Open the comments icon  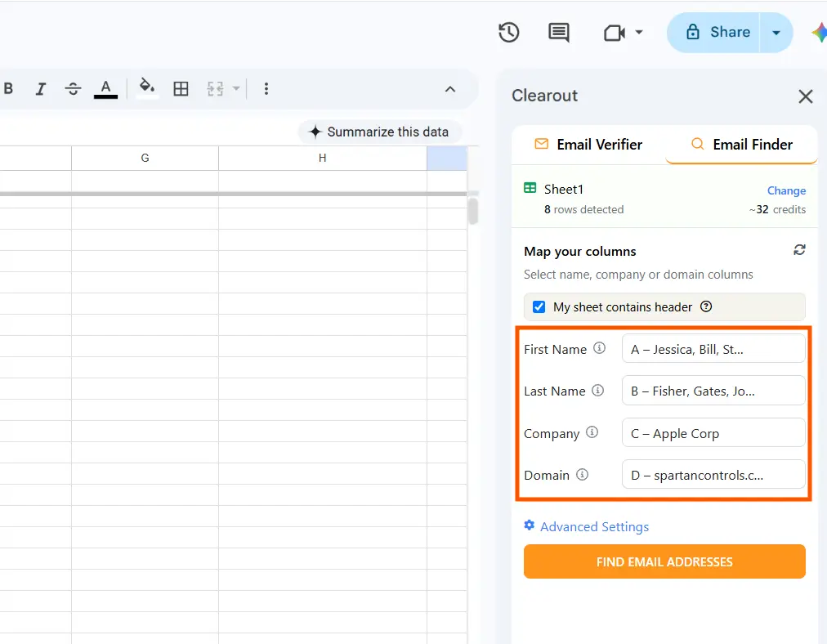coord(558,32)
